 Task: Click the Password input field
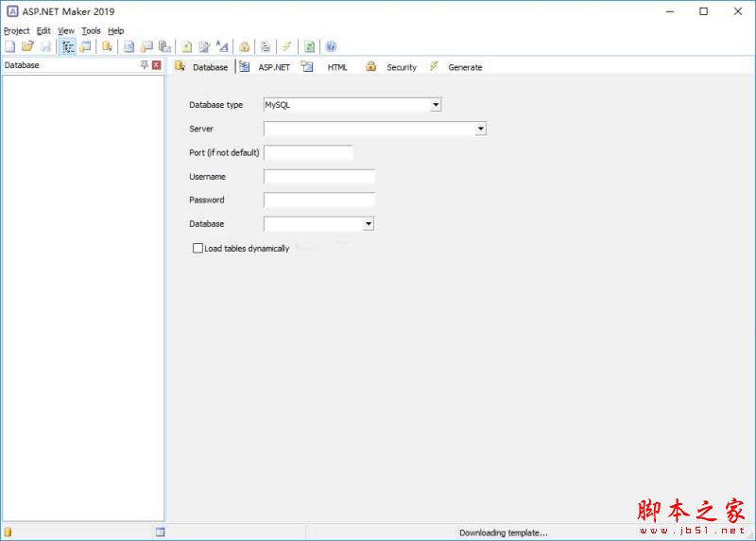pos(319,200)
